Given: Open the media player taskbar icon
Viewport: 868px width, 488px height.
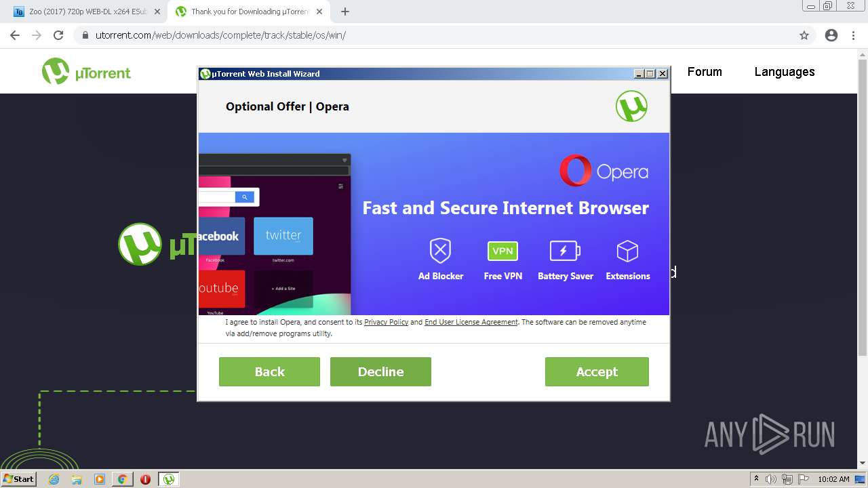Looking at the screenshot, I should pyautogui.click(x=100, y=479).
